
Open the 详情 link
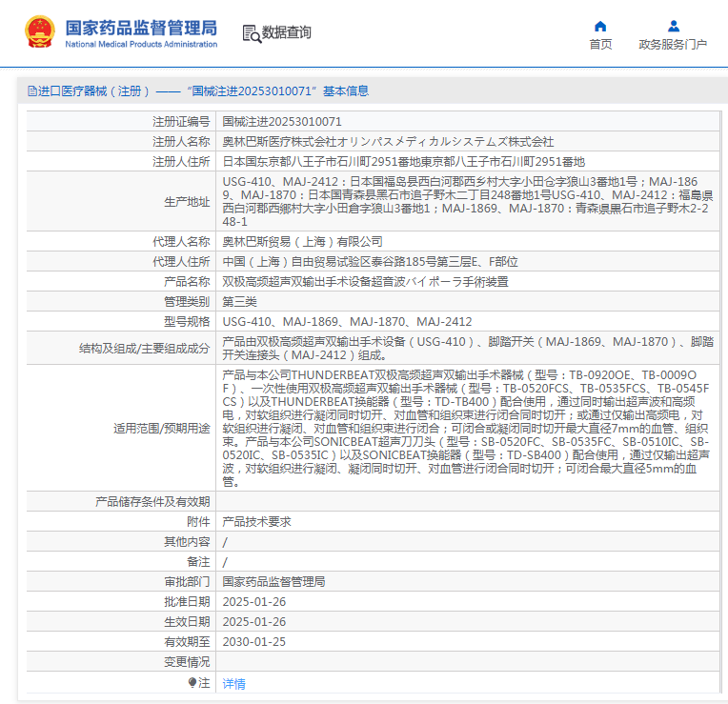click(x=233, y=684)
